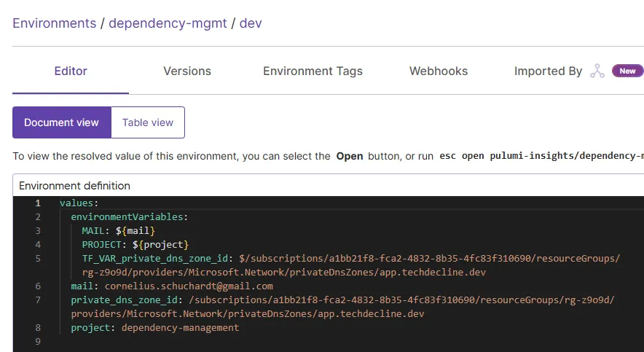Click the project key on line 8
Screen dimensions: 644x352
tap(90, 327)
